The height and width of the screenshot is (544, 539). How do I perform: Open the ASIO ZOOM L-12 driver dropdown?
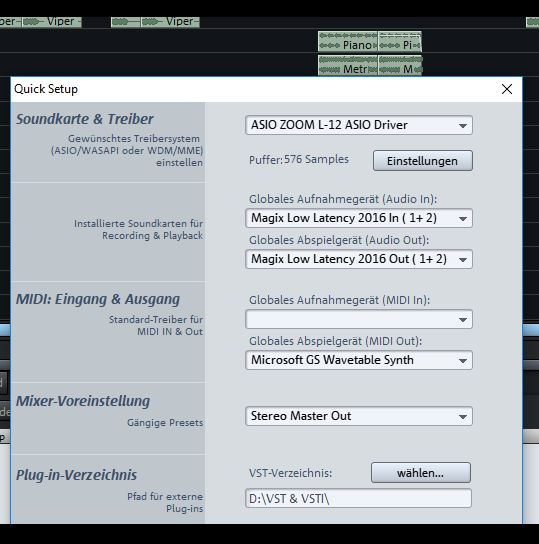(359, 125)
